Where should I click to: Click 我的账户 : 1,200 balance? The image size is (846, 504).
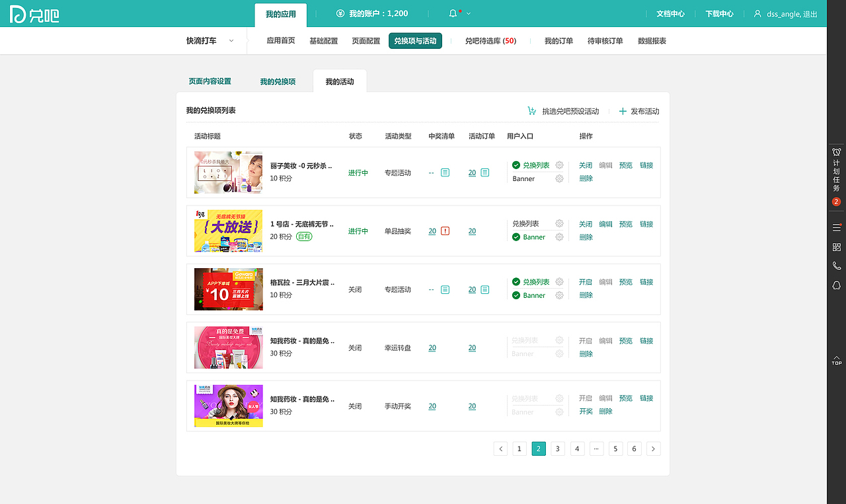379,14
